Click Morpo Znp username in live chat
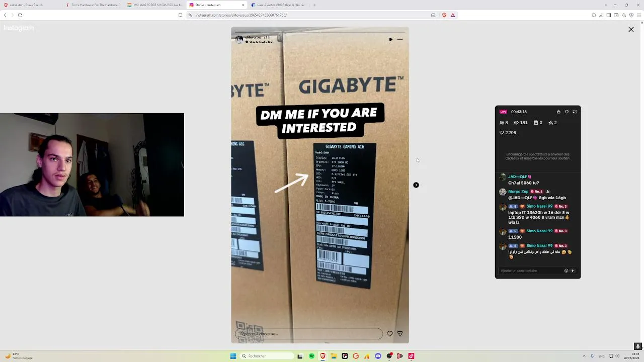 pos(518,192)
